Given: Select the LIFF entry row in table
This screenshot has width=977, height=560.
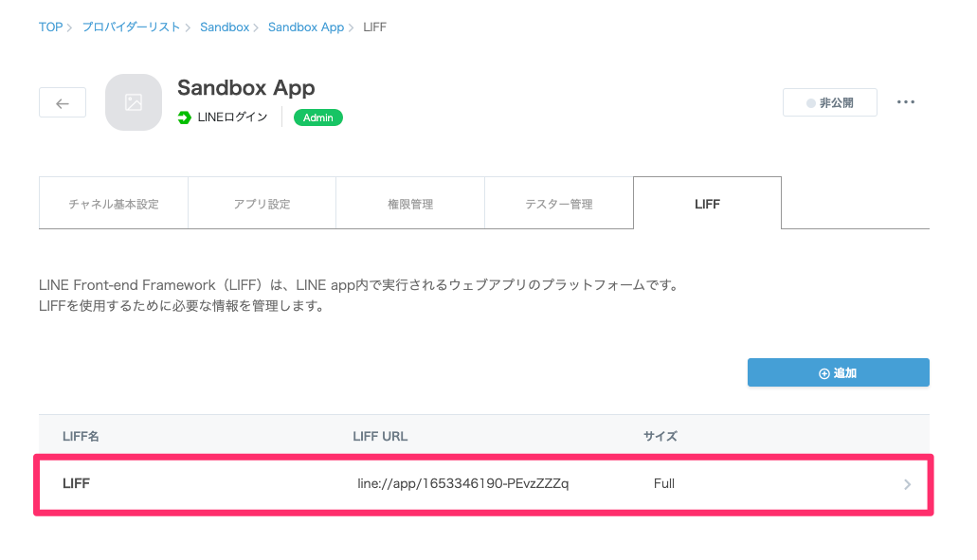Looking at the screenshot, I should 379,483.
